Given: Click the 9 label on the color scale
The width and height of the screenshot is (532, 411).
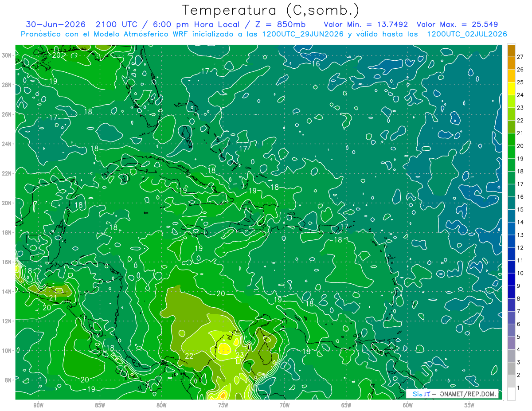Looking at the screenshot, I should click(519, 286).
